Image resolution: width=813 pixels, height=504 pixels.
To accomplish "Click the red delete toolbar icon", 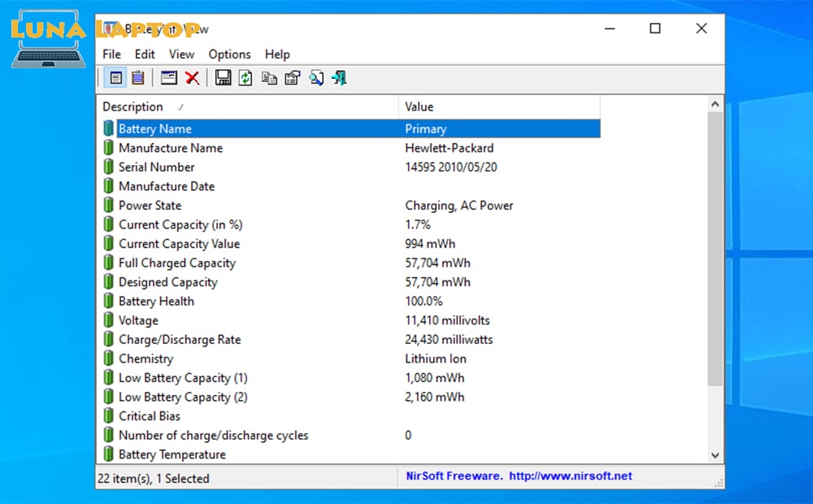I will 192,77.
